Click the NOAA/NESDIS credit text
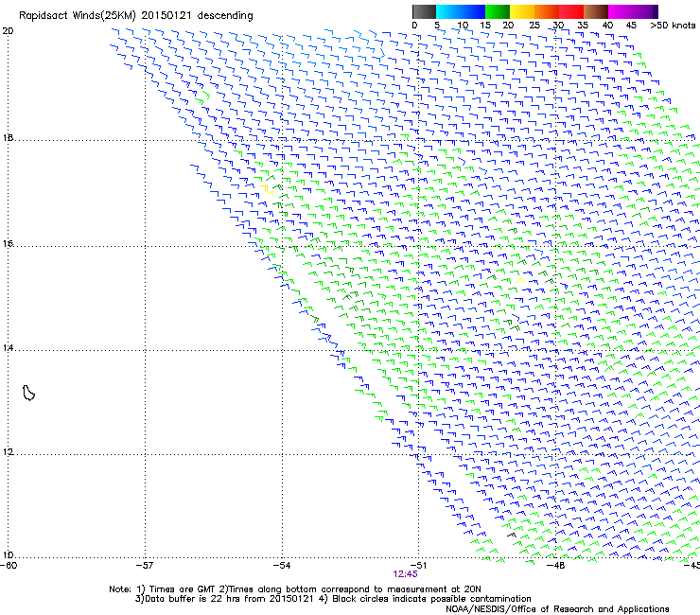Screen dimensions: 700x615 [557, 609]
